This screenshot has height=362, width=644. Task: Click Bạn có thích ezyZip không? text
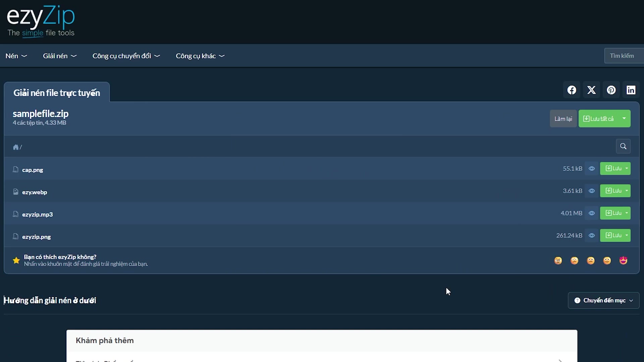pos(60,257)
